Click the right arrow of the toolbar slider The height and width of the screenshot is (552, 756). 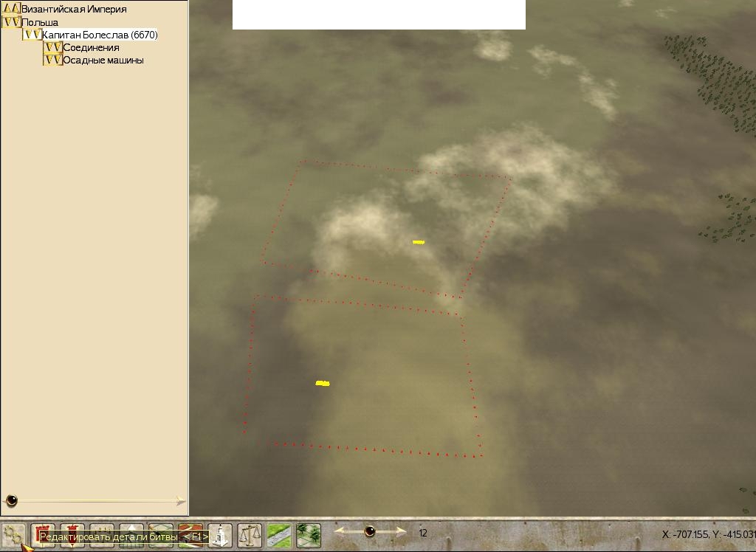click(402, 531)
